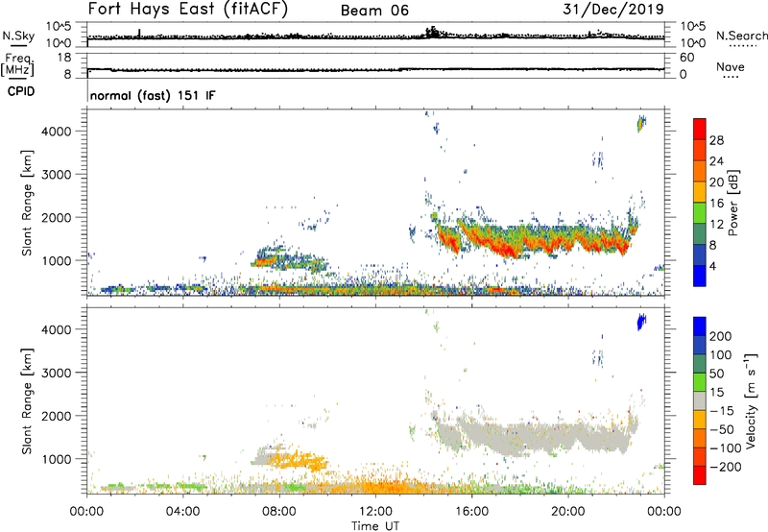The width and height of the screenshot is (768, 532).
Task: Click the date '31/Dec/2019'
Action: tap(612, 9)
